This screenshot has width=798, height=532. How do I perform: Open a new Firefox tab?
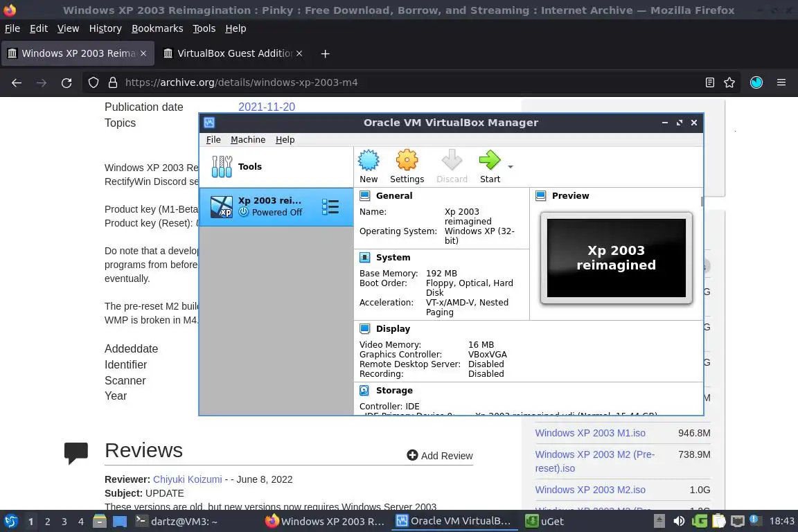[325, 53]
